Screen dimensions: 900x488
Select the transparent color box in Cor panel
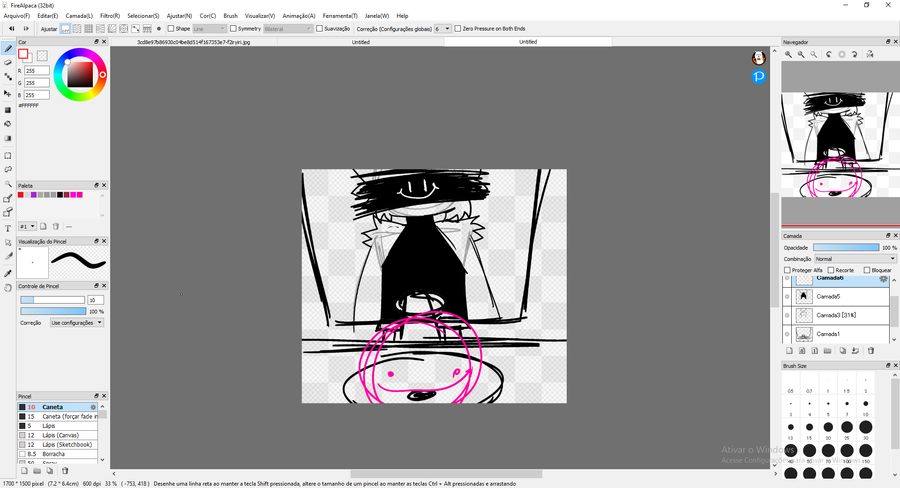point(42,56)
